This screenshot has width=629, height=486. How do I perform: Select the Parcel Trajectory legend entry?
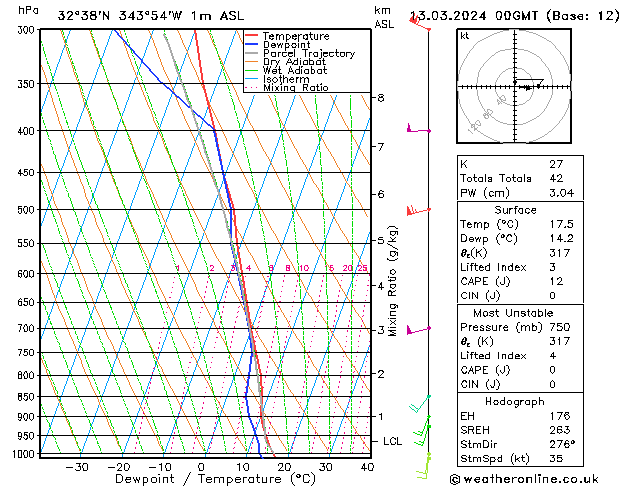click(x=308, y=53)
